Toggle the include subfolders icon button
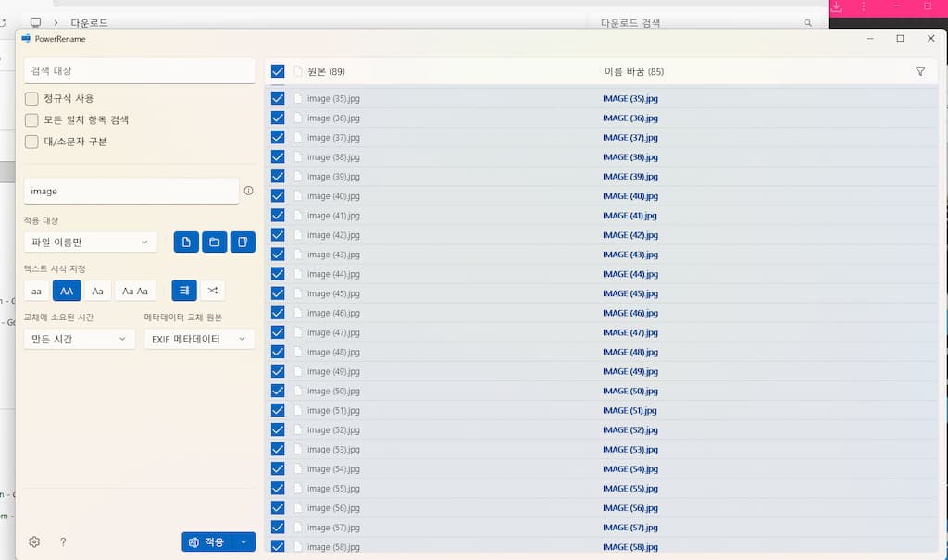The height and width of the screenshot is (560, 948). [x=243, y=242]
